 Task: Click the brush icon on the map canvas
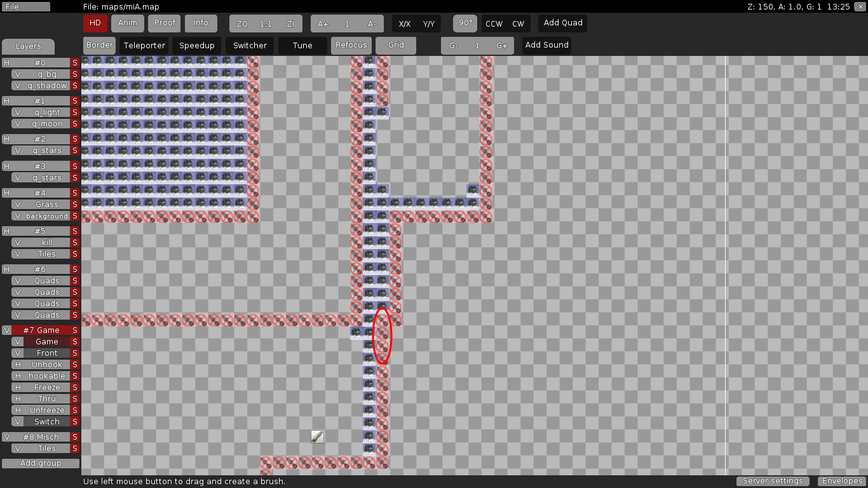pyautogui.click(x=317, y=437)
